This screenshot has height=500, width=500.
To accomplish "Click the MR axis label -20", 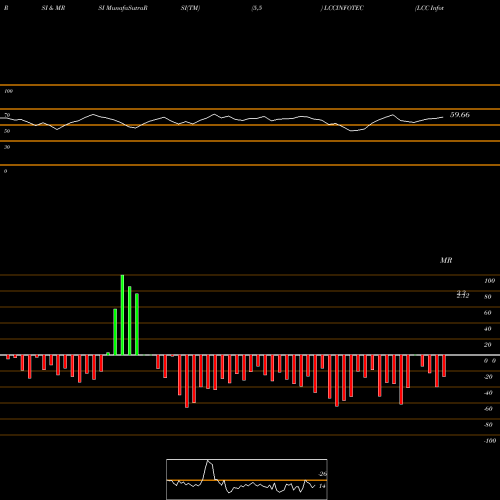I will (488, 377).
